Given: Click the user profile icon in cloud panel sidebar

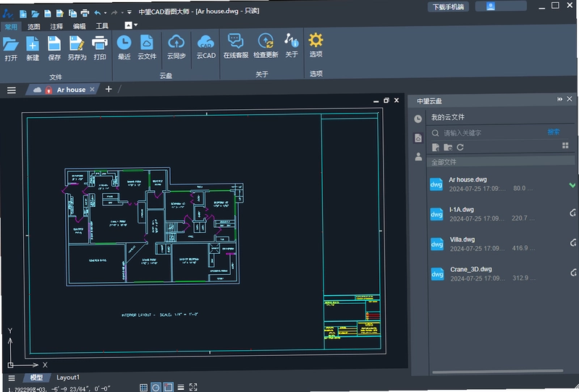Looking at the screenshot, I should 418,156.
